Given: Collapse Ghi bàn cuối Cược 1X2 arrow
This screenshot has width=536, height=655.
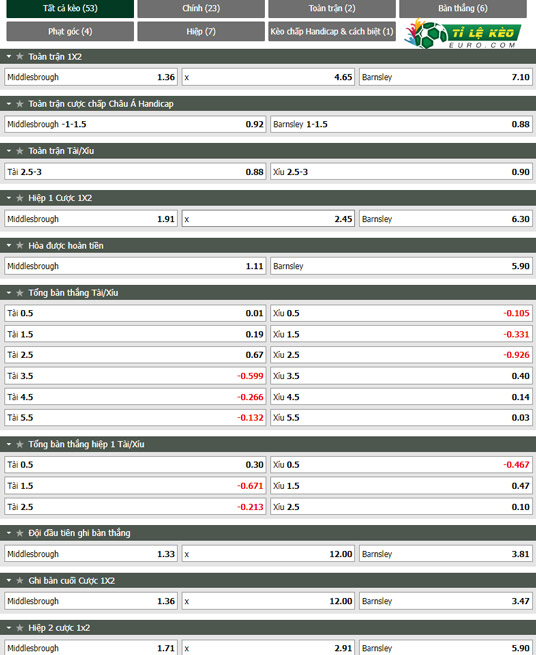Looking at the screenshot, I should (x=9, y=581).
